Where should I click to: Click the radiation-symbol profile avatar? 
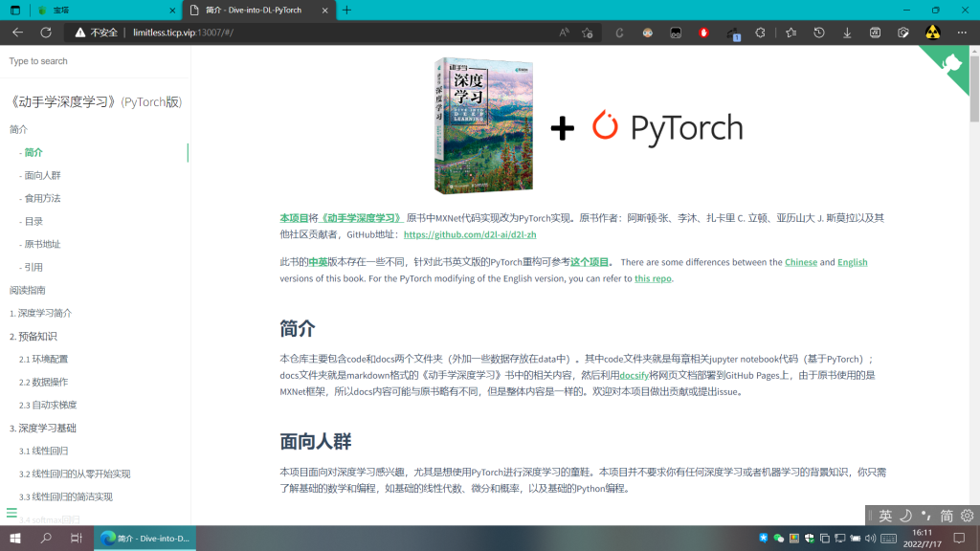point(932,33)
